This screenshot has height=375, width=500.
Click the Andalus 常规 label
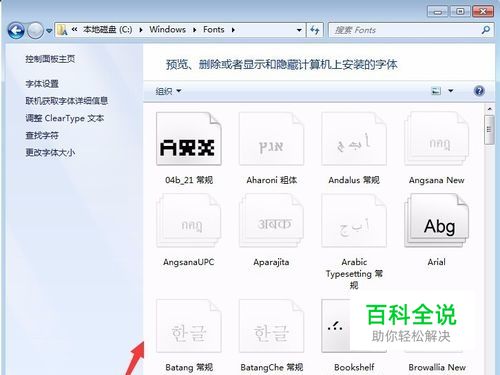[x=354, y=180]
